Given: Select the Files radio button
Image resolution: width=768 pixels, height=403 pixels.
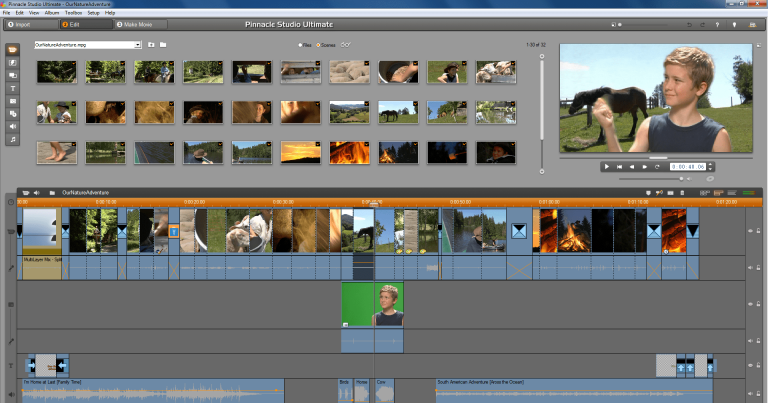Looking at the screenshot, I should [300, 45].
